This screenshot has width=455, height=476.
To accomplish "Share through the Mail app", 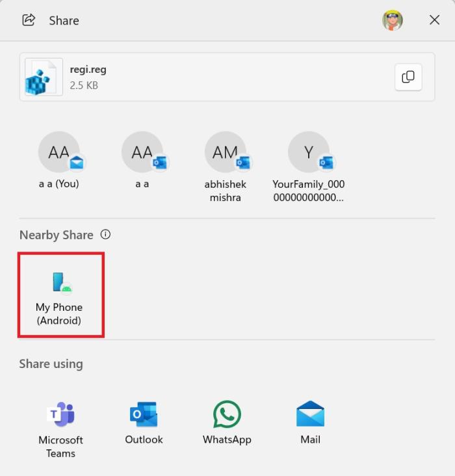I will point(310,414).
